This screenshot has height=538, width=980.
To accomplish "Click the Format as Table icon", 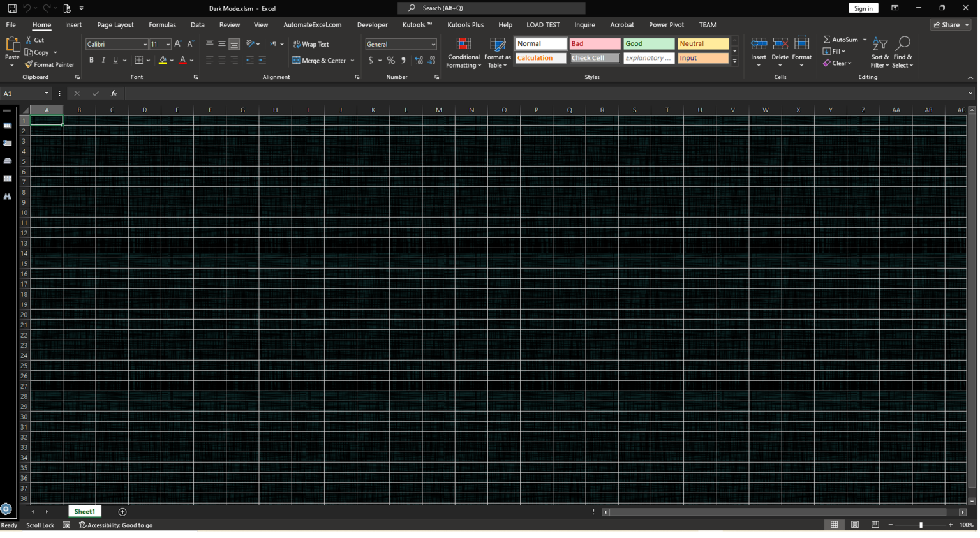I will (x=497, y=45).
